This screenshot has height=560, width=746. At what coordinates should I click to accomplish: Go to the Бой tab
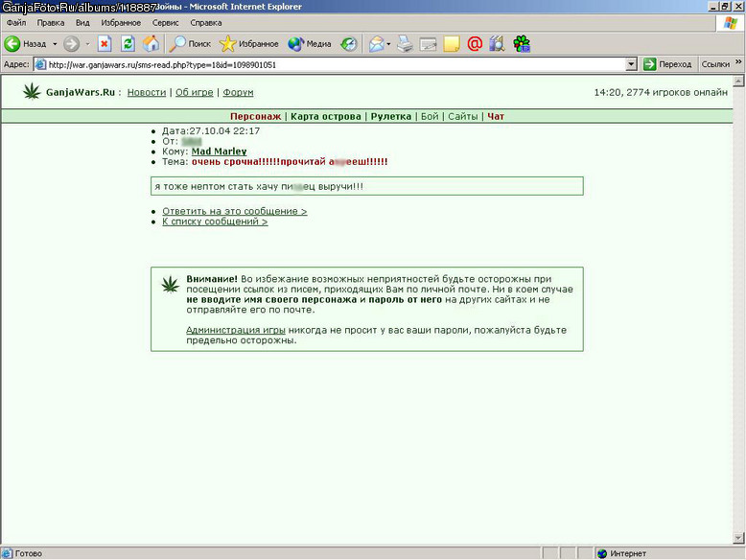(x=430, y=117)
